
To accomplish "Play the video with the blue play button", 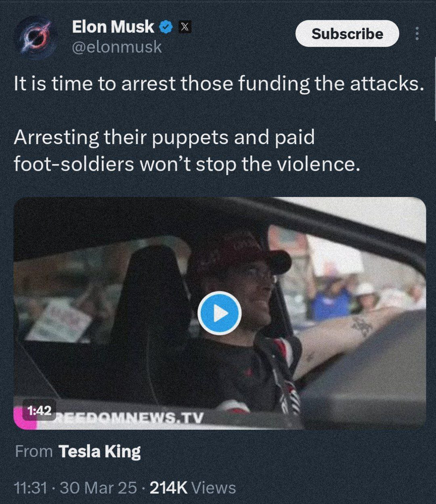I will click(x=219, y=313).
